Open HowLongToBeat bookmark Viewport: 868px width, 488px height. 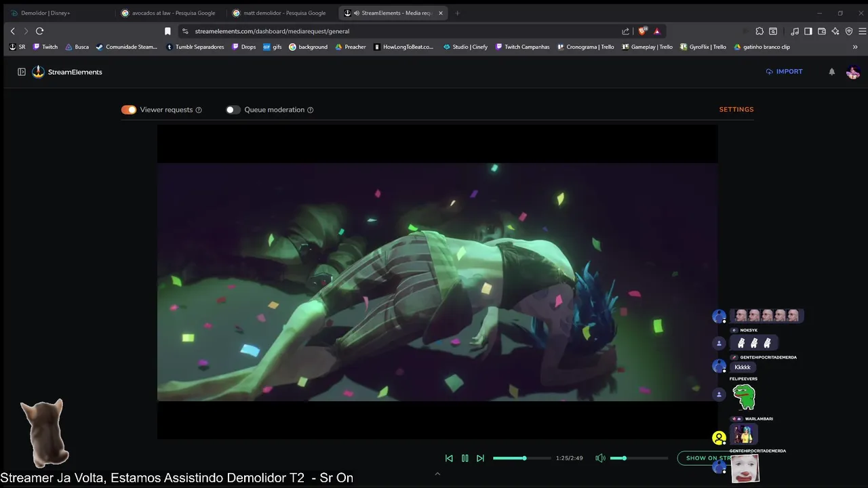pyautogui.click(x=403, y=47)
